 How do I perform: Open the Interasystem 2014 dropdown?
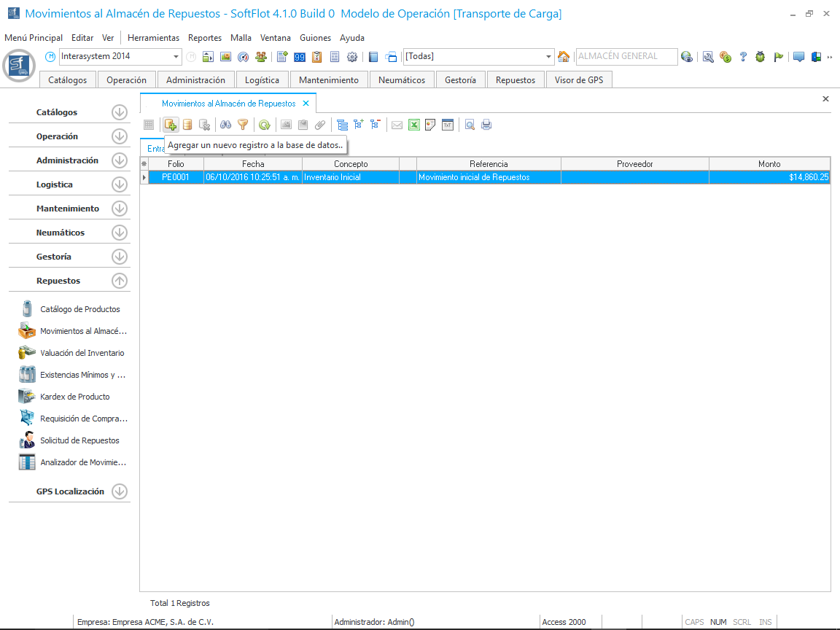[x=176, y=57]
